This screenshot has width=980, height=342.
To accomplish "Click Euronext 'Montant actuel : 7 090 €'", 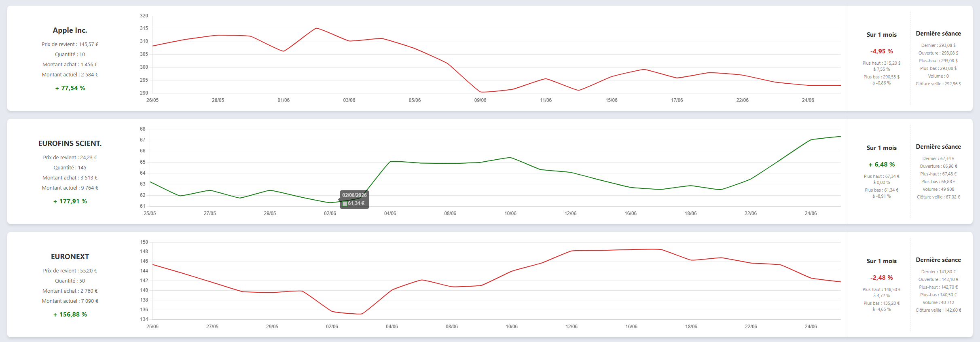I will (x=70, y=301).
